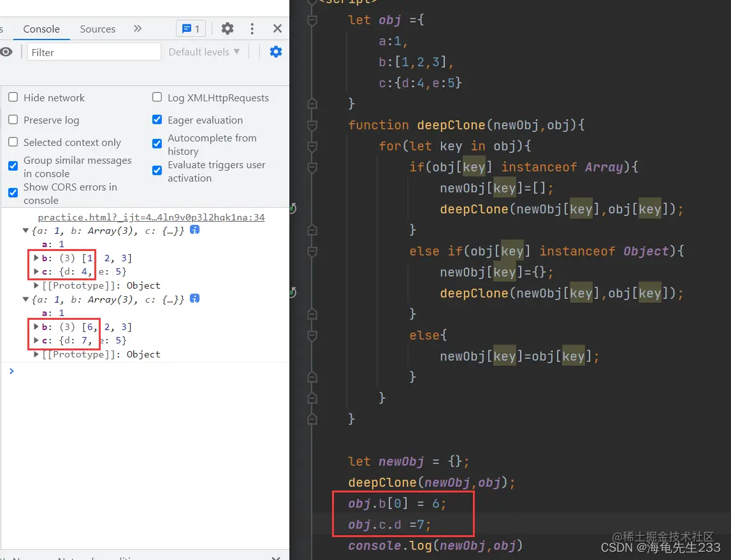Uncheck Show CORS errors in console
Screen dimensions: 731x560
coord(13,192)
